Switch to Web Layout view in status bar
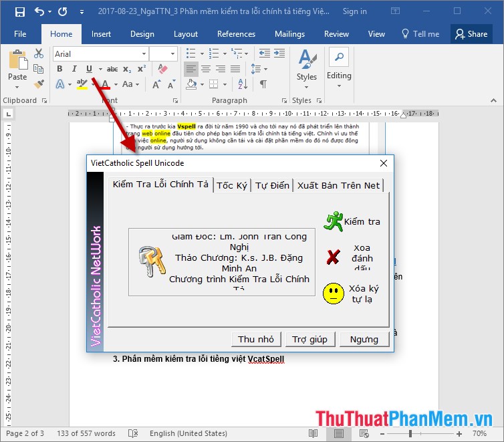The image size is (504, 442). coord(364,434)
